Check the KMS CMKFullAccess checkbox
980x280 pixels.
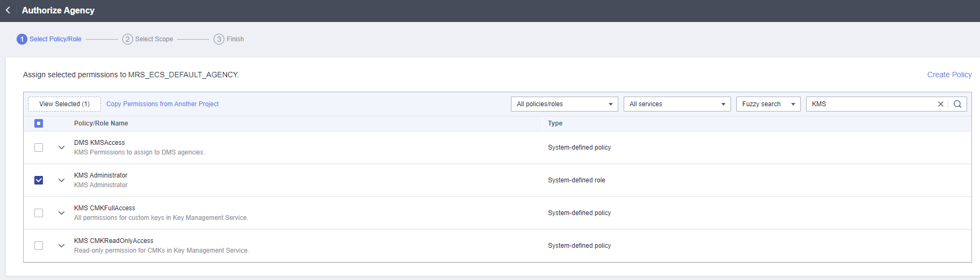[39, 213]
